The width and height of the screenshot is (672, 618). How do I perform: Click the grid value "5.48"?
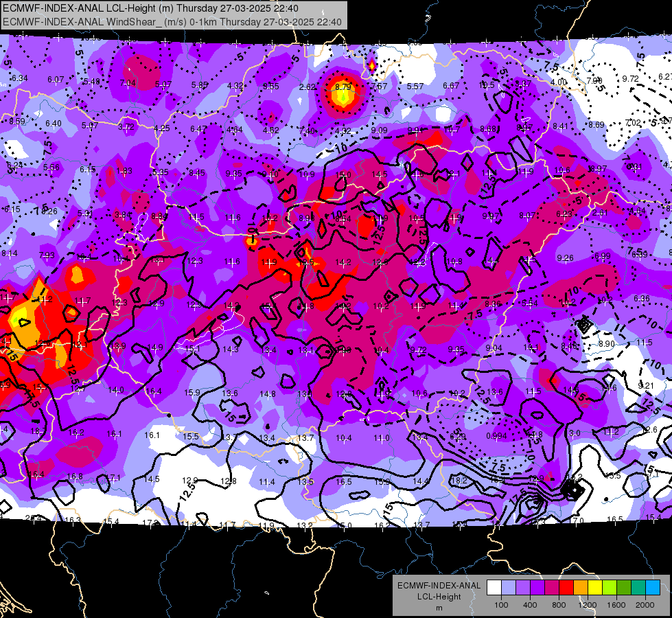[x=92, y=82]
